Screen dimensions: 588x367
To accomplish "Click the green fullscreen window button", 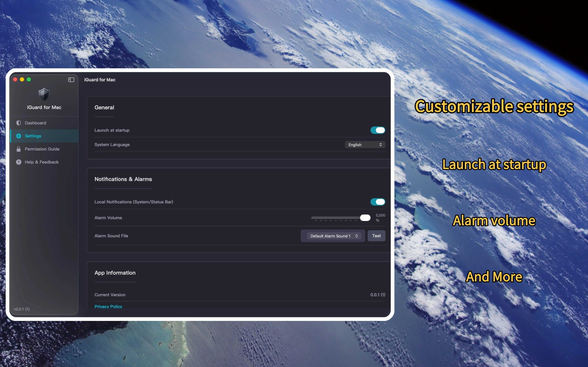I will coord(29,79).
